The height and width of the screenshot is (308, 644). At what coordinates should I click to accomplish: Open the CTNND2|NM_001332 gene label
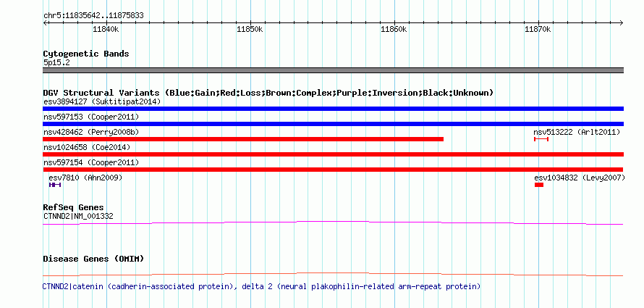[x=78, y=216]
